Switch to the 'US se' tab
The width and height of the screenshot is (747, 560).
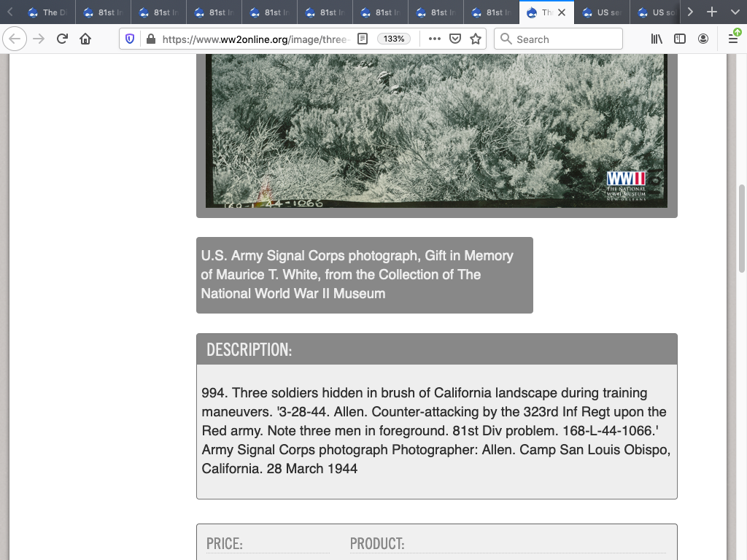click(x=602, y=12)
